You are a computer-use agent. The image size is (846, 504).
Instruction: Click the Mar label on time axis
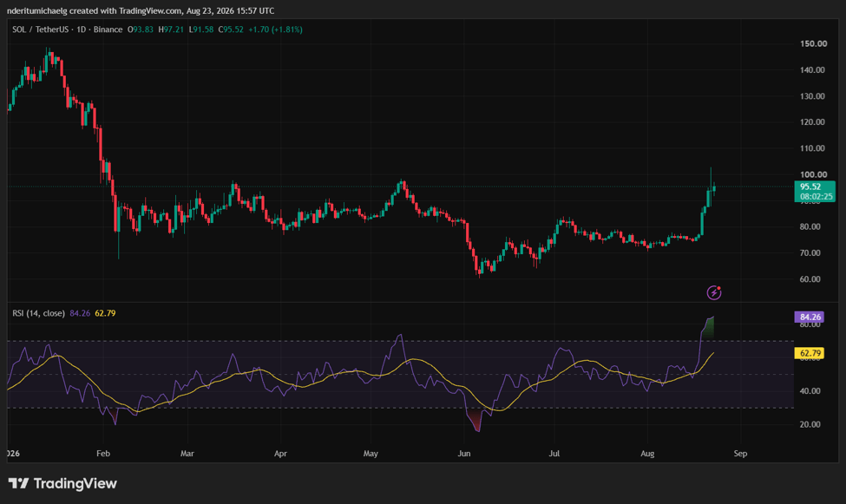pyautogui.click(x=187, y=454)
